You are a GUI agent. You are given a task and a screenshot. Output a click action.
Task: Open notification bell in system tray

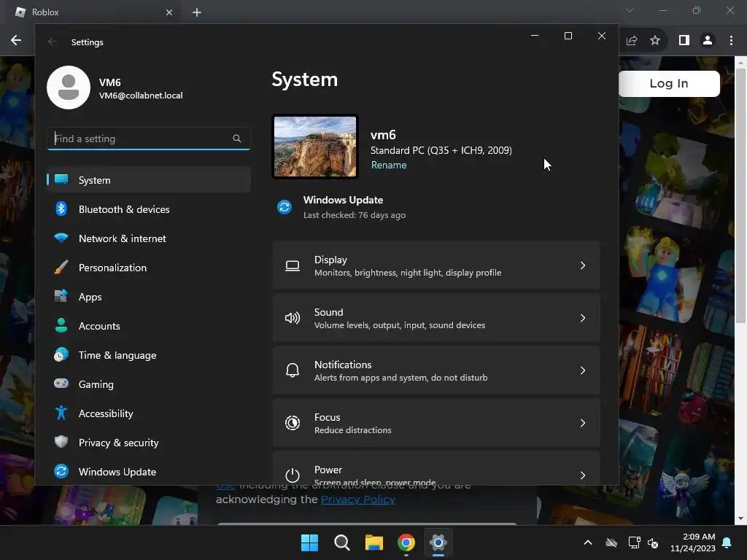pos(727,542)
